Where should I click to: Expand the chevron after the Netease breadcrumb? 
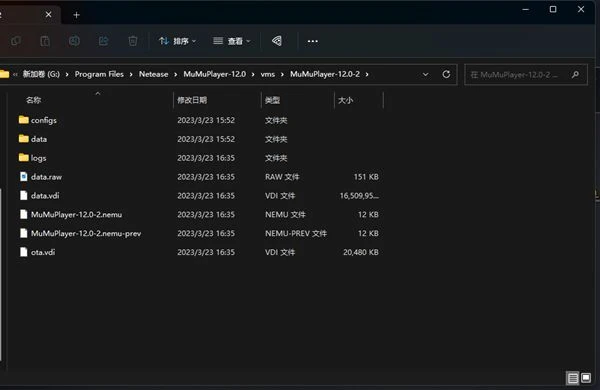176,74
